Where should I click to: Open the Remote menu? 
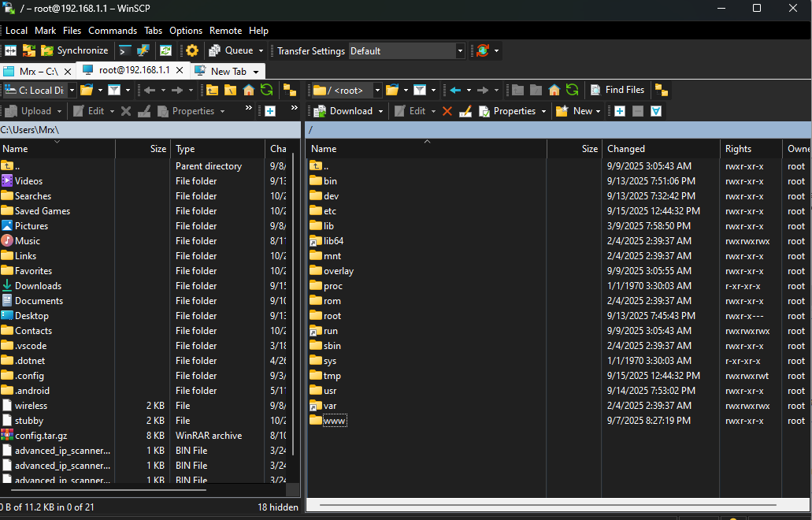(x=225, y=31)
